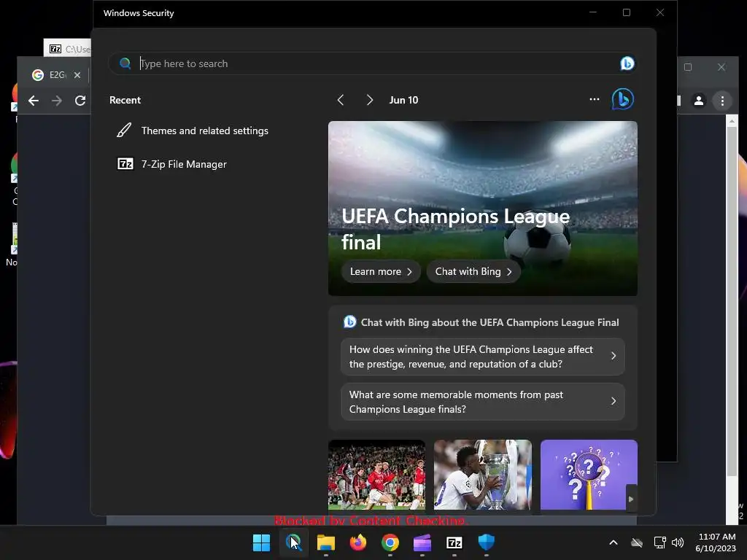The image size is (747, 560).
Task: Click Chrome's back arrow button
Action: pyautogui.click(x=34, y=101)
